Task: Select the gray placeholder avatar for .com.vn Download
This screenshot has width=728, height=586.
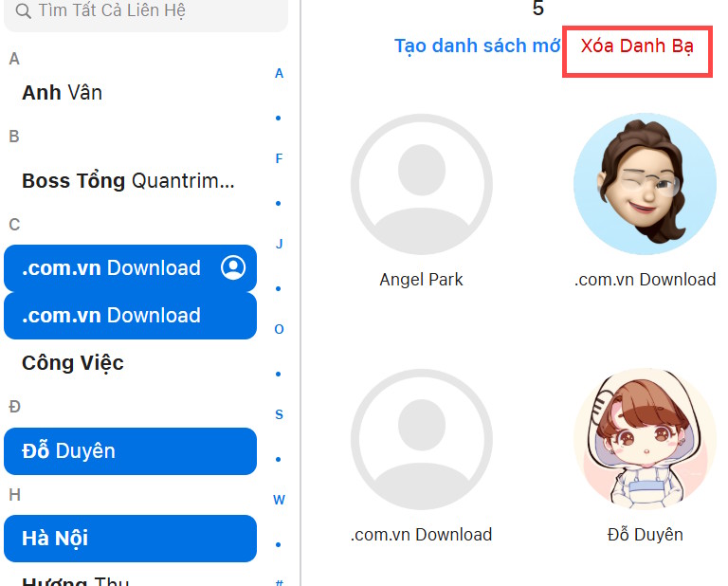Action: tap(422, 440)
